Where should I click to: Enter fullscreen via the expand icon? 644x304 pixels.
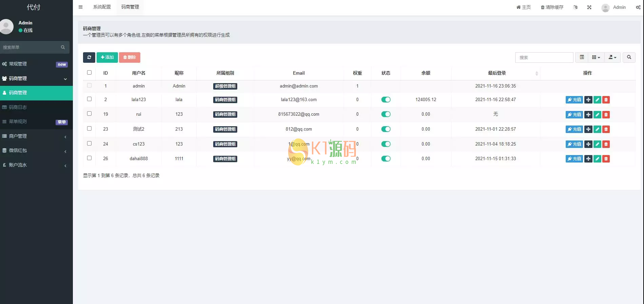(x=589, y=7)
